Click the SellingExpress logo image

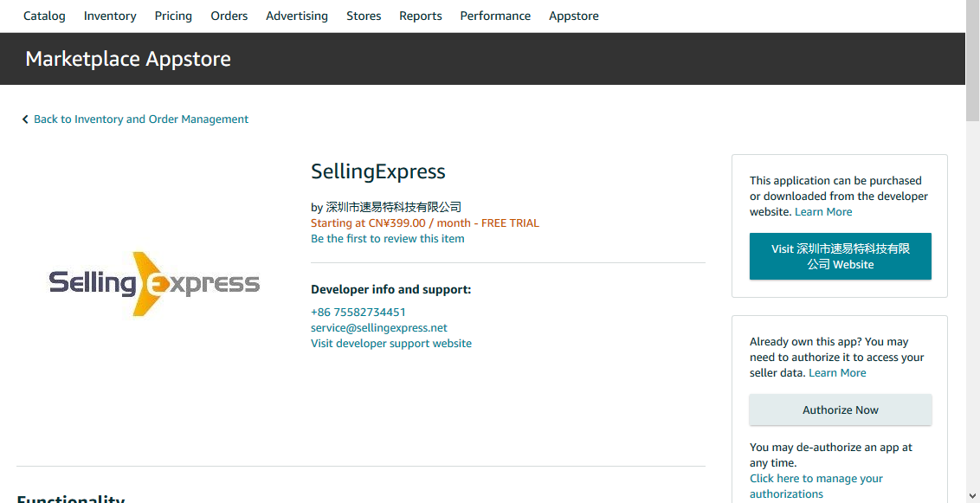(x=154, y=283)
